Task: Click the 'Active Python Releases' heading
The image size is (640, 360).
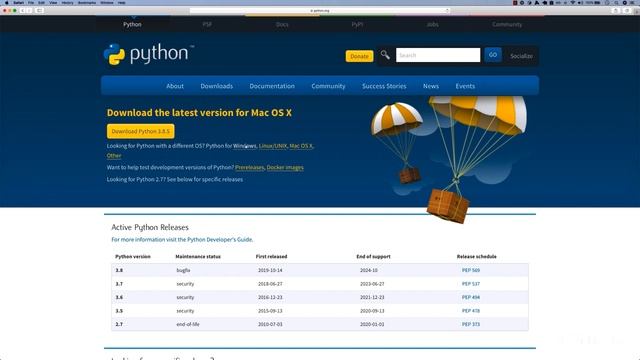Action: pyautogui.click(x=150, y=227)
